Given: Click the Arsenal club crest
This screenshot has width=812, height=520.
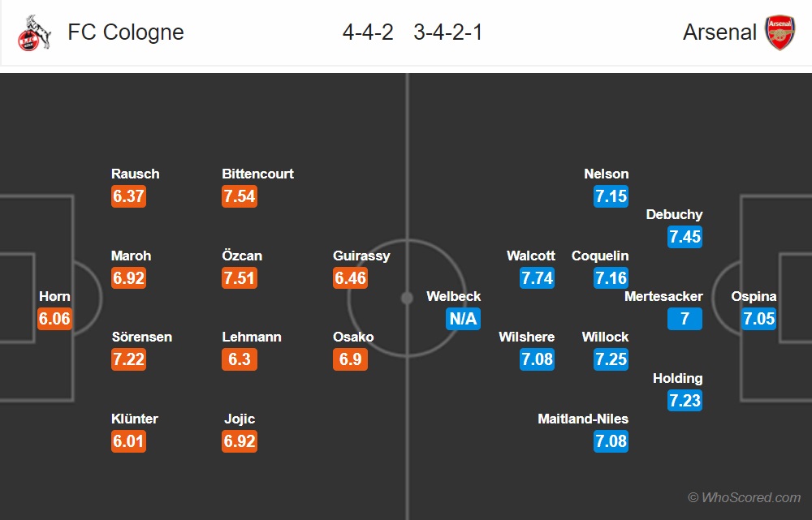Looking at the screenshot, I should 780,32.
